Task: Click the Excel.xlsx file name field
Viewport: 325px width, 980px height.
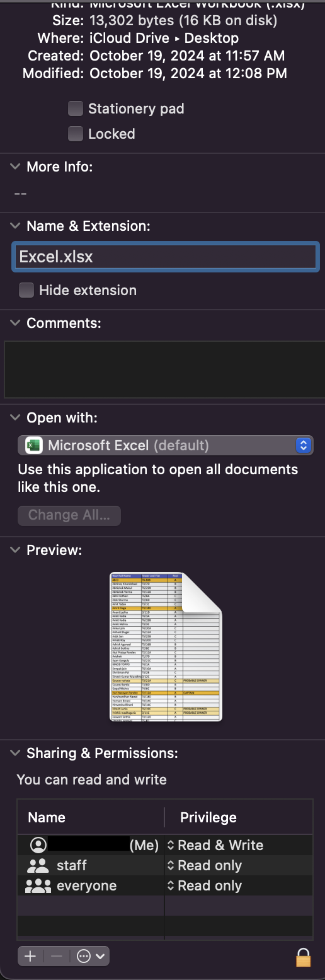Action: pos(166,257)
